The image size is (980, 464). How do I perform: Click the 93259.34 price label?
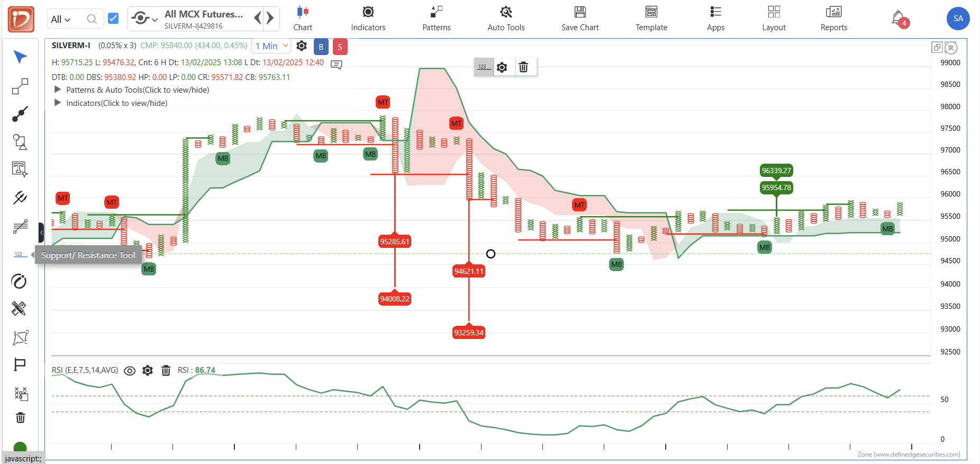coord(469,333)
